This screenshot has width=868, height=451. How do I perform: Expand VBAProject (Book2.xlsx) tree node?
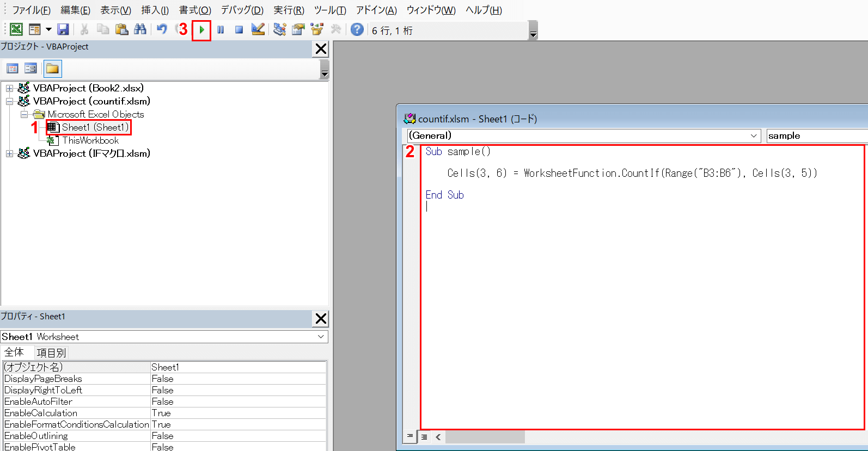tap(9, 88)
